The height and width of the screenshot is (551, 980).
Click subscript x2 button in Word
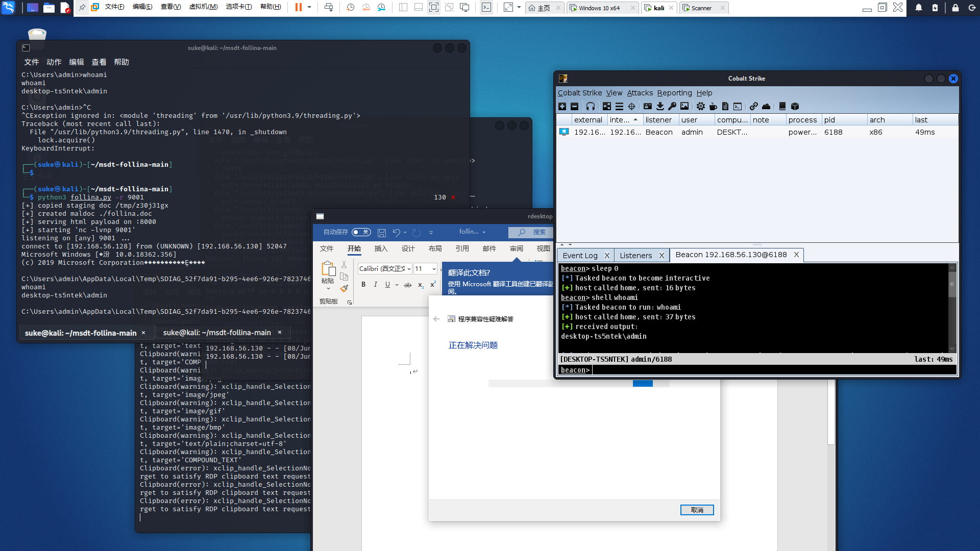(x=421, y=285)
